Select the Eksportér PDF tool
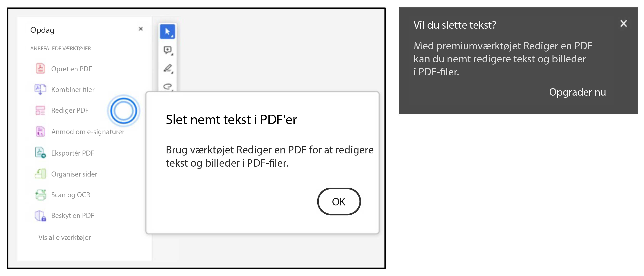The height and width of the screenshot is (276, 644). click(x=73, y=153)
